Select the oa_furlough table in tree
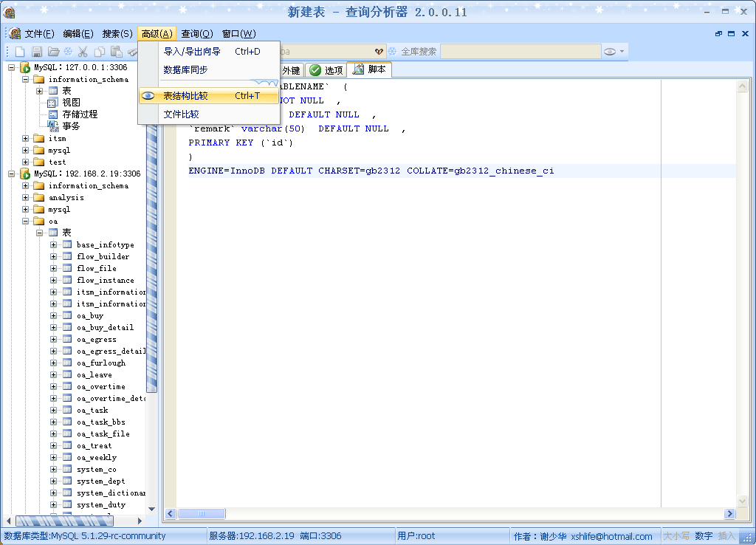 point(100,363)
